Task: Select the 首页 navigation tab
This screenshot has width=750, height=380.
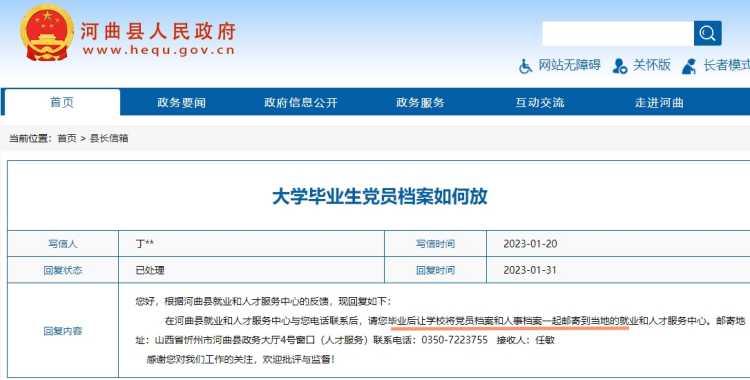Action: [x=62, y=102]
